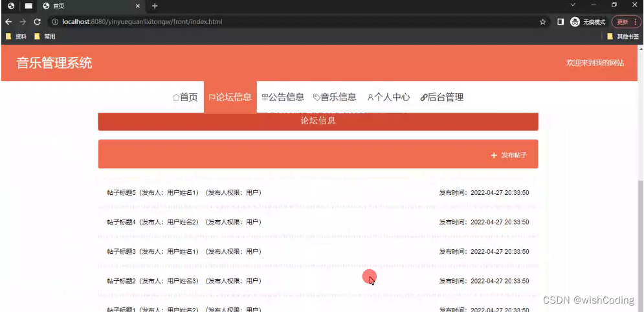The image size is (644, 312).
Task: Open a new browser tab
Action: [x=155, y=6]
